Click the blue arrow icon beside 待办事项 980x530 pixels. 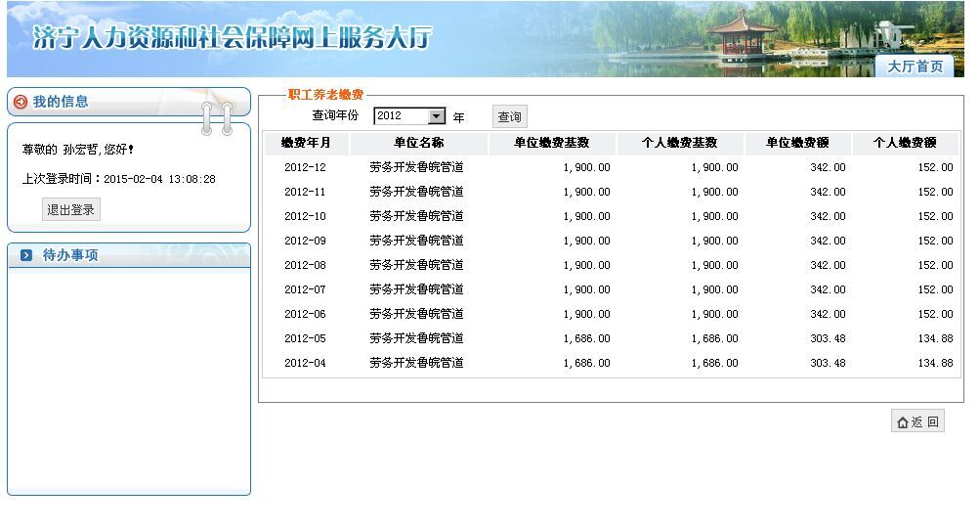click(x=26, y=255)
